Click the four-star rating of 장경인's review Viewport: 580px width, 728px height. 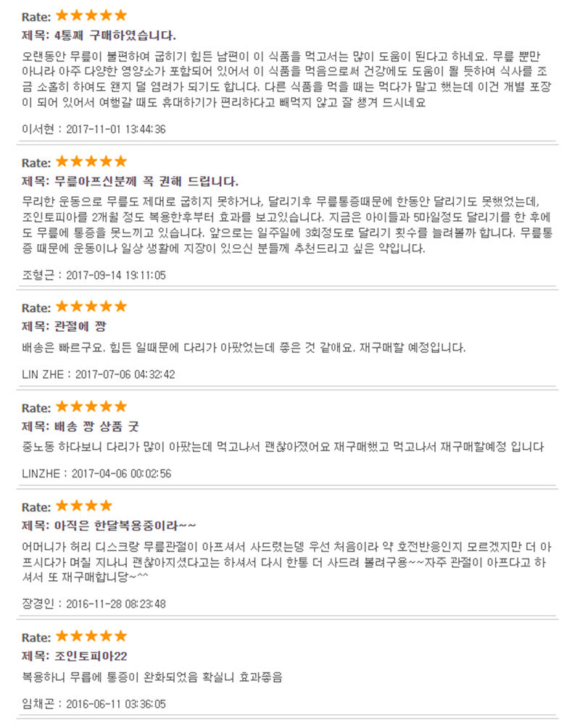(84, 506)
